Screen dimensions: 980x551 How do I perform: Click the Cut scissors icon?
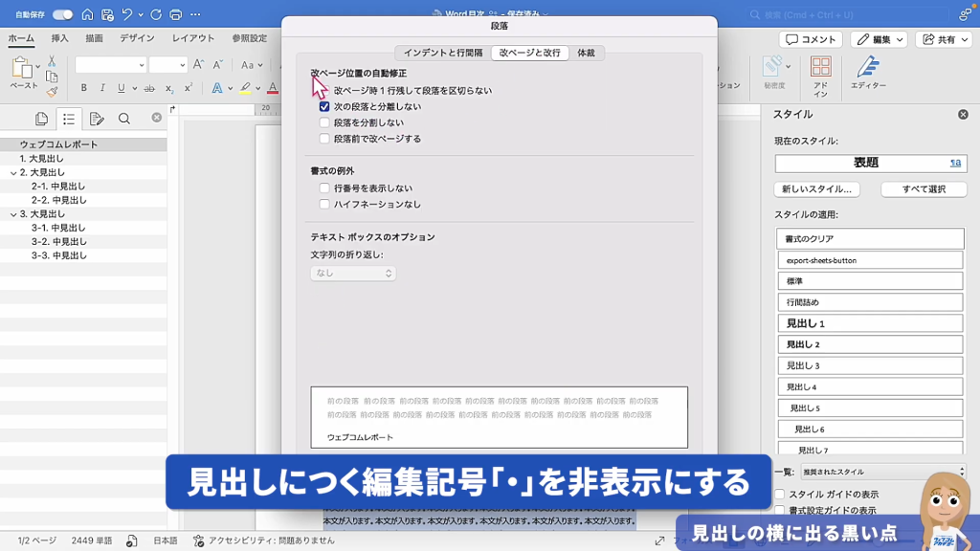point(52,60)
